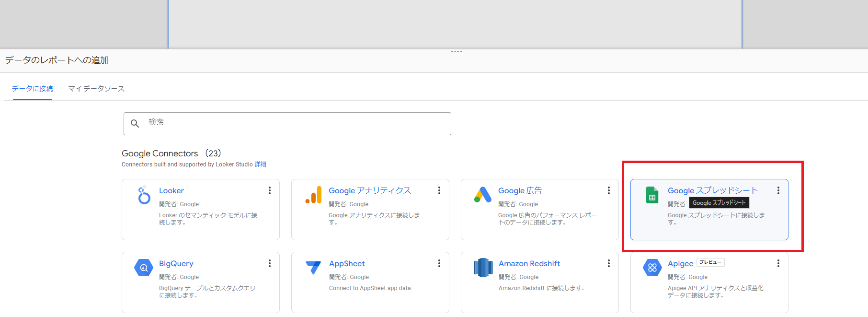Click the BigQuery hexagon icon
This screenshot has height=317, width=868.
click(x=144, y=268)
